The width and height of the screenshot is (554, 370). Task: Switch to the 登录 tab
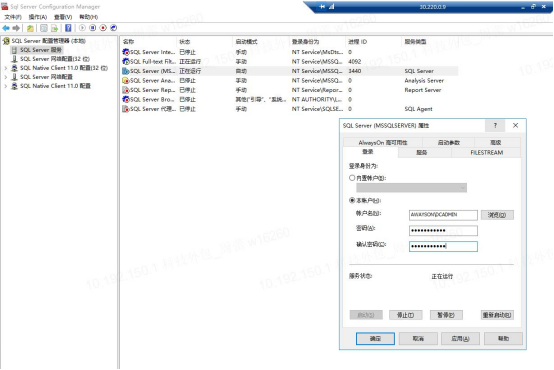click(x=368, y=152)
